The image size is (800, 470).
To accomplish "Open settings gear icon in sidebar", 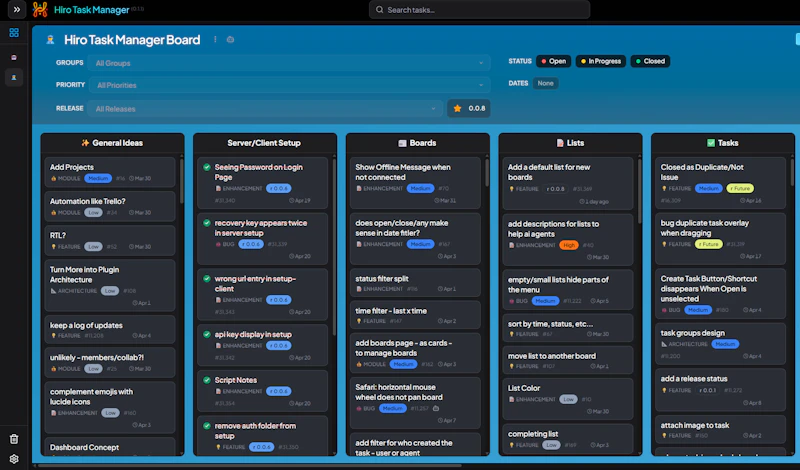I will click(x=14, y=459).
